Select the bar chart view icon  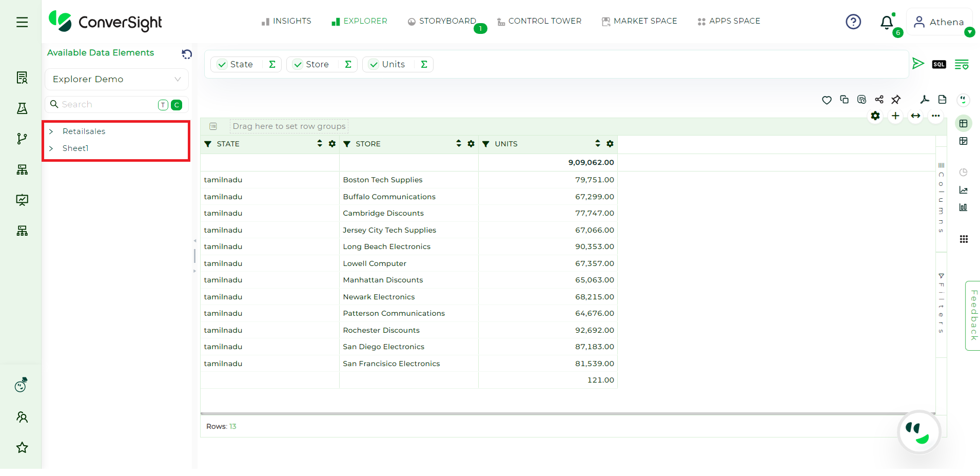964,207
